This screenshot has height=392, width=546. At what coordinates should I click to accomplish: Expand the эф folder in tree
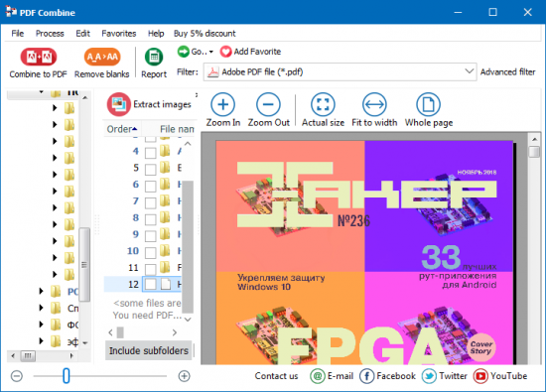(x=41, y=341)
